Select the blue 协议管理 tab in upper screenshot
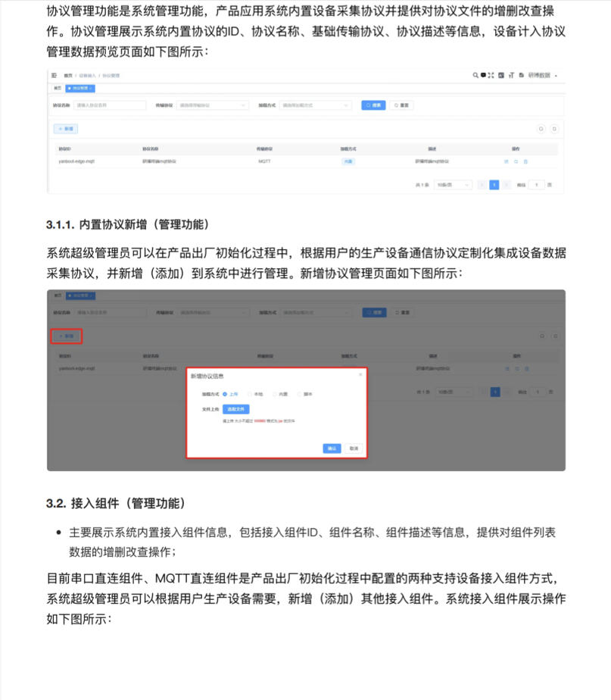The height and width of the screenshot is (700, 611). tap(80, 89)
